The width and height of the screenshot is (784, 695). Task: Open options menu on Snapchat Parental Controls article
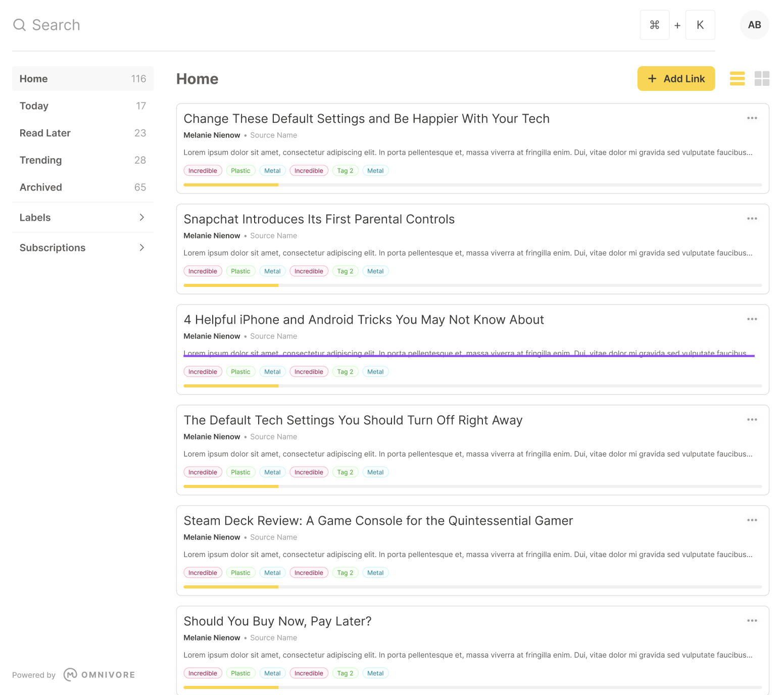click(752, 218)
